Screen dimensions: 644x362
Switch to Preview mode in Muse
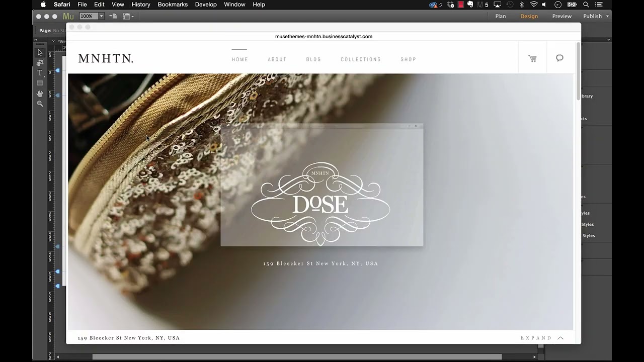[x=562, y=16]
